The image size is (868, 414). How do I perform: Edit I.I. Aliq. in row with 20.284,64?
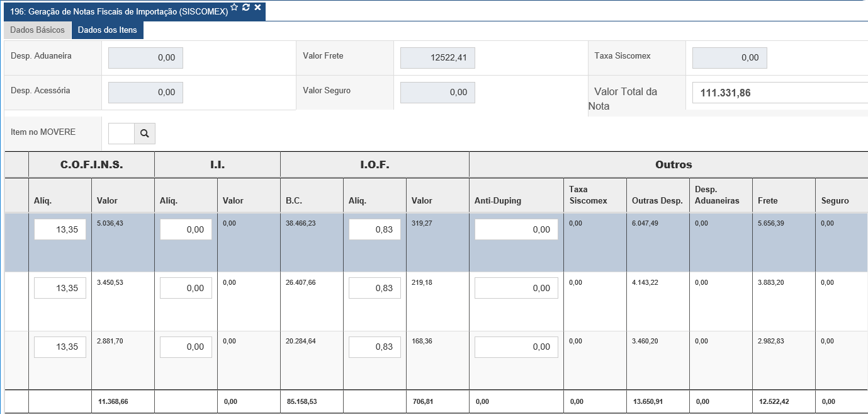[186, 347]
